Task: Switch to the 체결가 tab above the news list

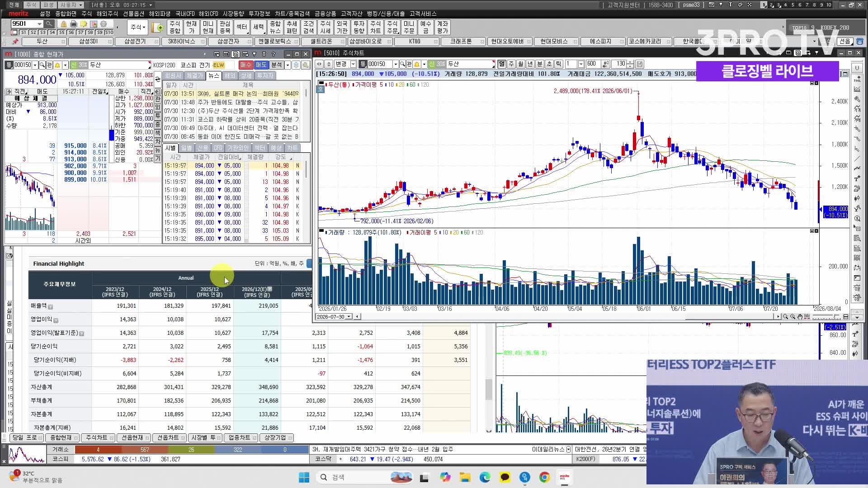Action: tap(195, 75)
